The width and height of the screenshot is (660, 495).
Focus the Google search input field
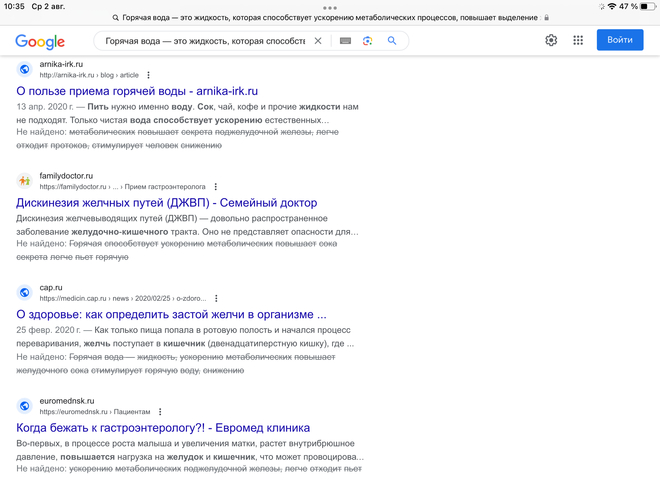205,41
